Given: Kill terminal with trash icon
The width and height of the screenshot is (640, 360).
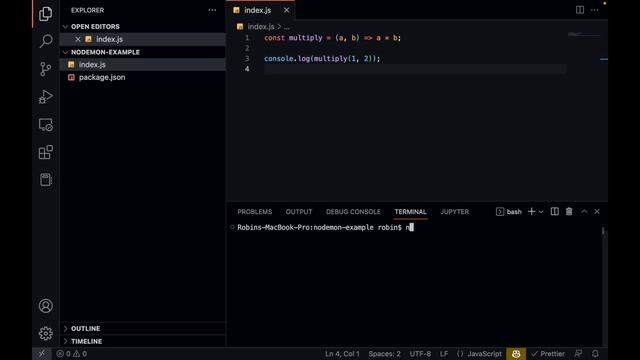Looking at the screenshot, I should pos(569,211).
